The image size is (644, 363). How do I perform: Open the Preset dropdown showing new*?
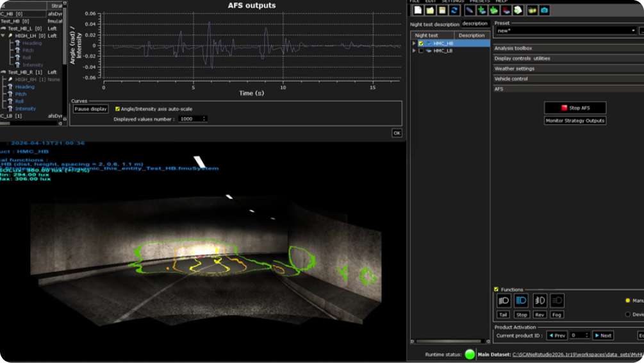[567, 31]
